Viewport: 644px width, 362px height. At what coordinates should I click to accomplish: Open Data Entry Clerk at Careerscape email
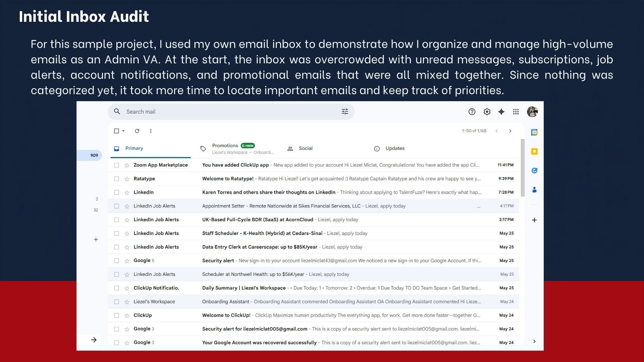[313, 247]
